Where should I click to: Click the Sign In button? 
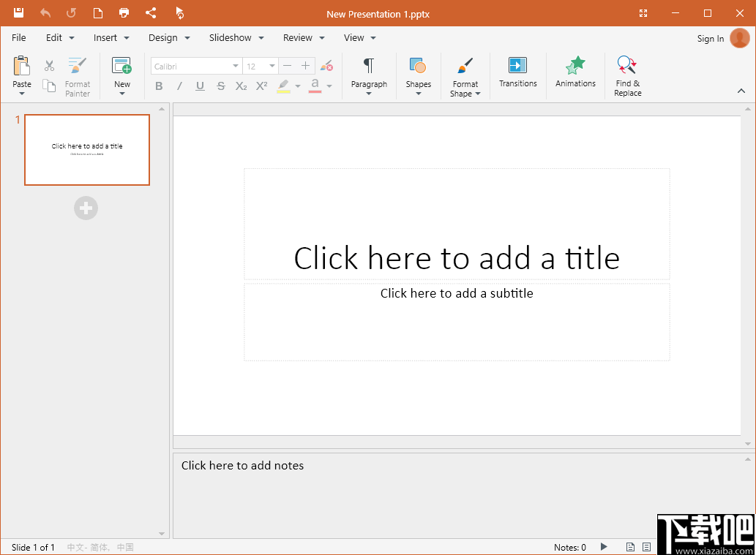(x=710, y=38)
